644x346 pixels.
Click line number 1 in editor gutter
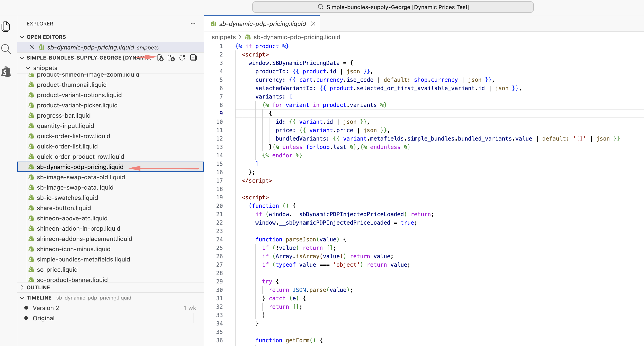click(x=221, y=46)
